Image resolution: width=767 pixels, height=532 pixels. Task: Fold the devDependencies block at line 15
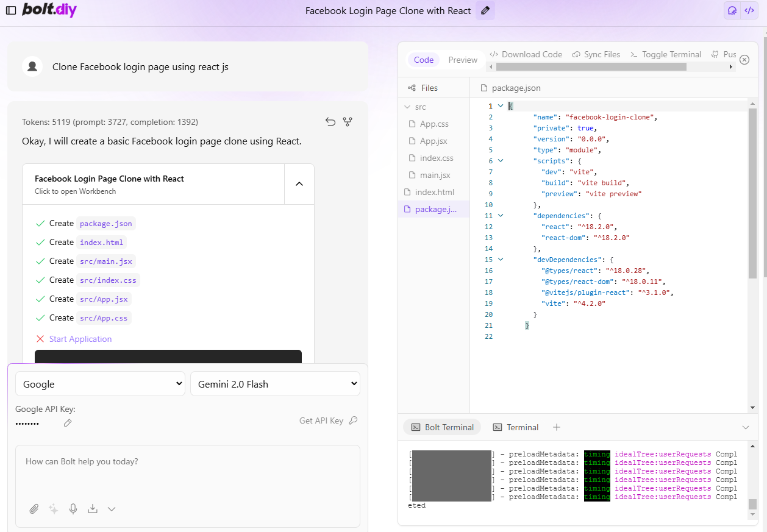click(501, 260)
